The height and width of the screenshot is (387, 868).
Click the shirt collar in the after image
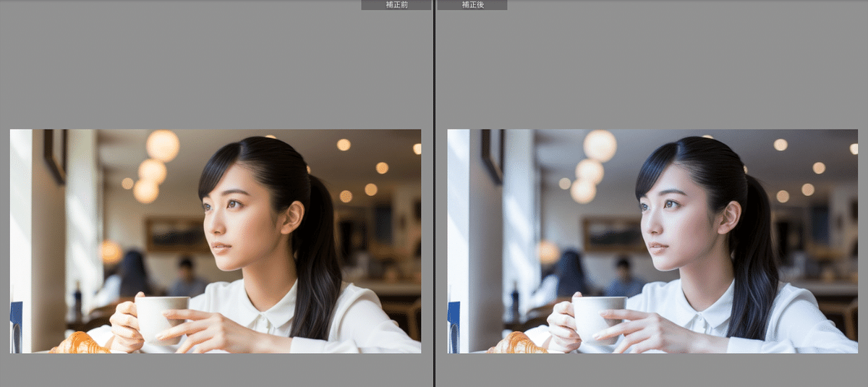coord(705,312)
